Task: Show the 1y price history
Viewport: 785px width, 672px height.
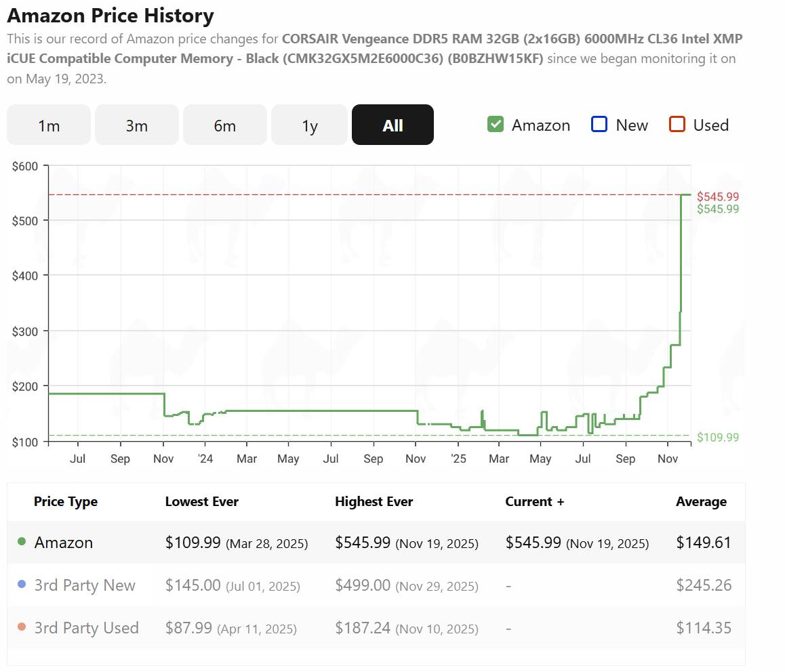Action: tap(309, 125)
